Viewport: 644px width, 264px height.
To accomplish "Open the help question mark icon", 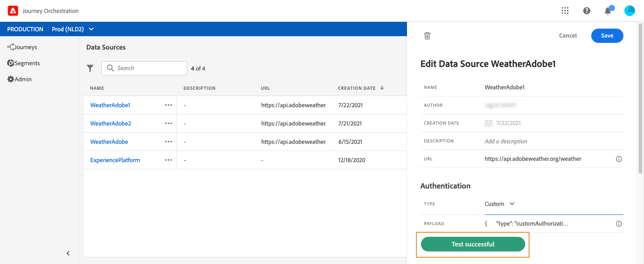I will (587, 11).
